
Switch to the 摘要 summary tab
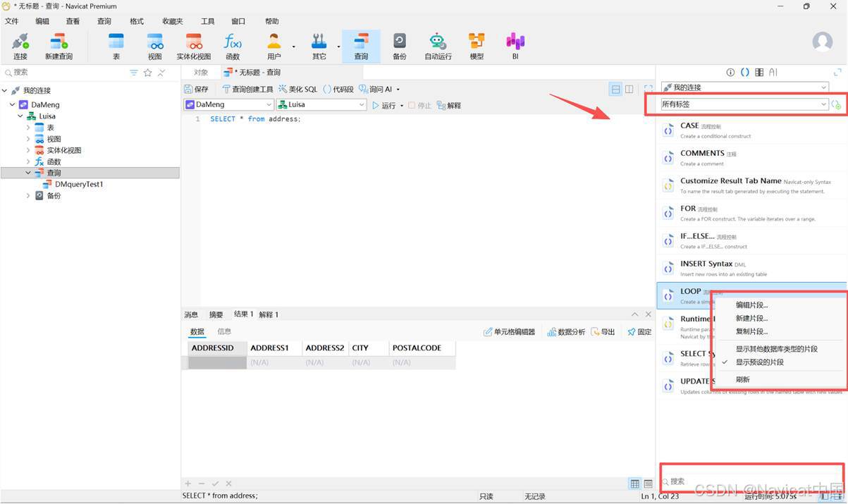[216, 314]
